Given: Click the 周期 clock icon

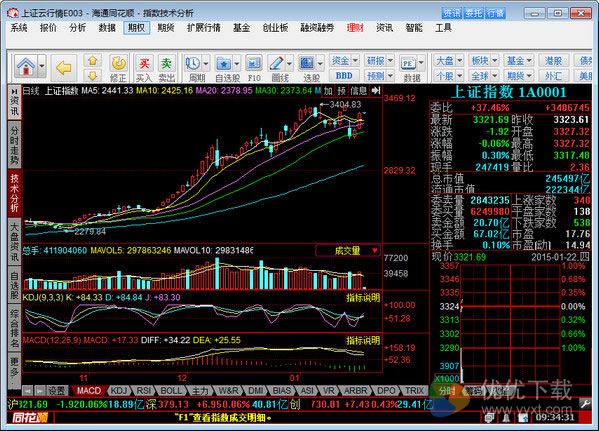Looking at the screenshot, I should [x=193, y=63].
